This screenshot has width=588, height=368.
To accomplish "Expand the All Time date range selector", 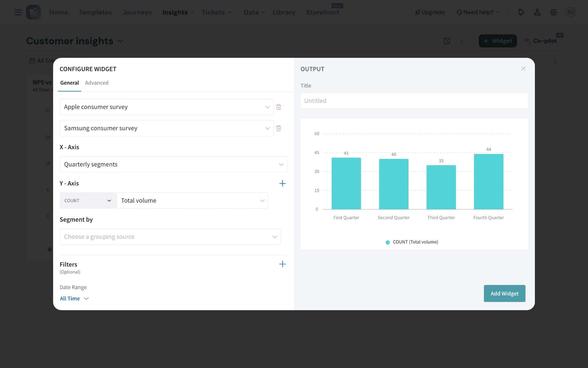I will [x=74, y=298].
